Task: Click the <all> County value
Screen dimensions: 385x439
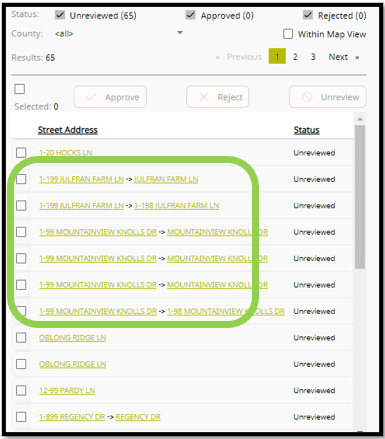Action: (64, 34)
